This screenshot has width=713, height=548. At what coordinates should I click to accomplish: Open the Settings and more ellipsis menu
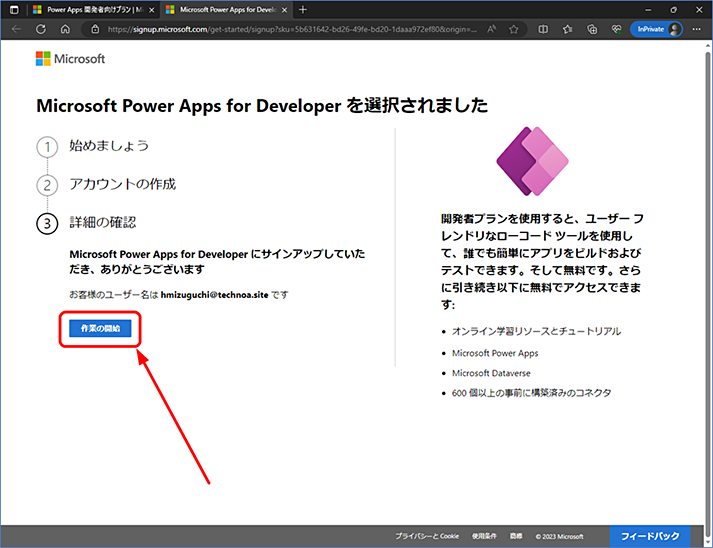(697, 29)
